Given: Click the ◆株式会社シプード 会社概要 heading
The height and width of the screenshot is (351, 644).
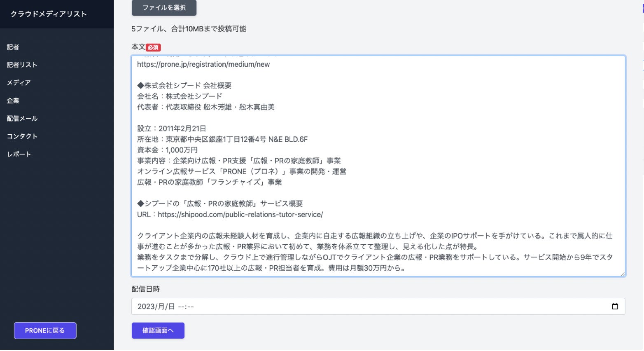Looking at the screenshot, I should click(184, 85).
